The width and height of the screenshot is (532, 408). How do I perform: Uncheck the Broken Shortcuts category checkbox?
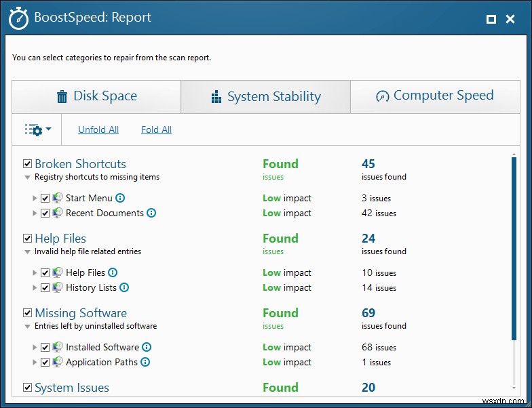pyautogui.click(x=27, y=164)
